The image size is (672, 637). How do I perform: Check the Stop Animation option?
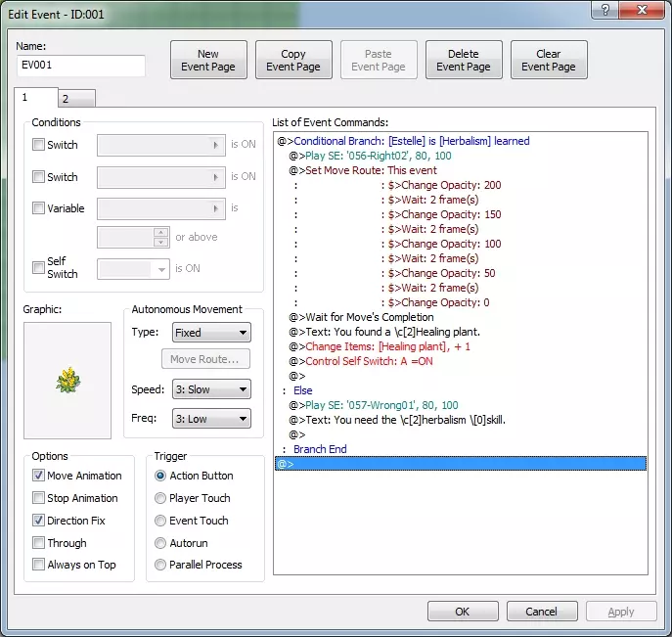pyautogui.click(x=38, y=498)
